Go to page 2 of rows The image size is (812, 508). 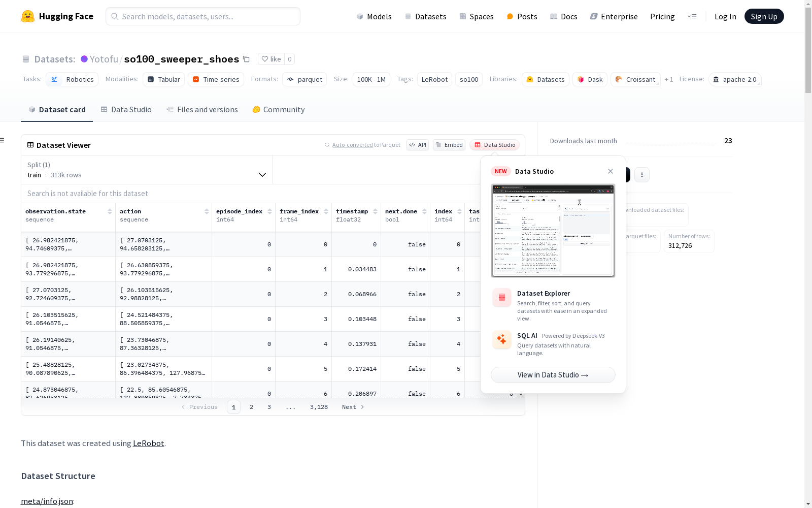(x=251, y=407)
